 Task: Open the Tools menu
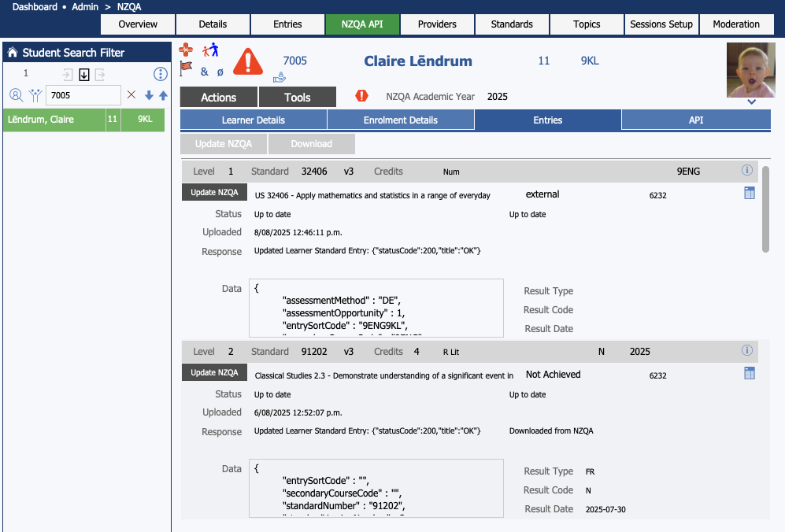click(x=298, y=97)
